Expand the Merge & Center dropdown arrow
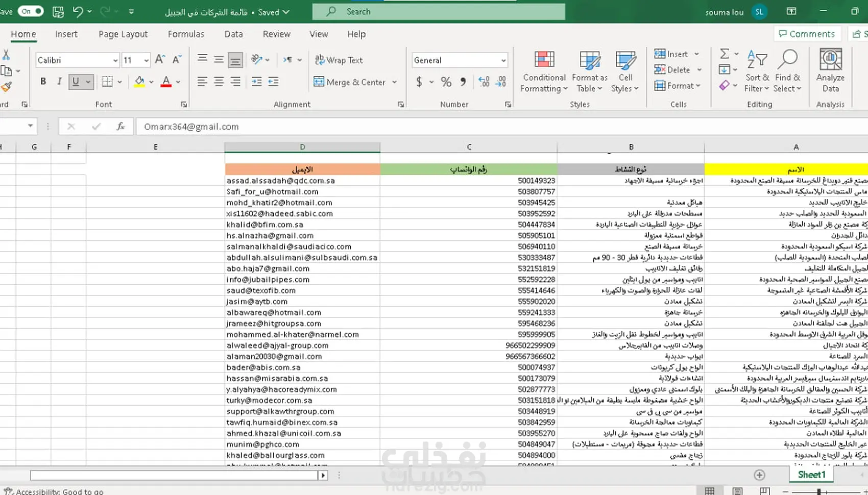 point(395,82)
